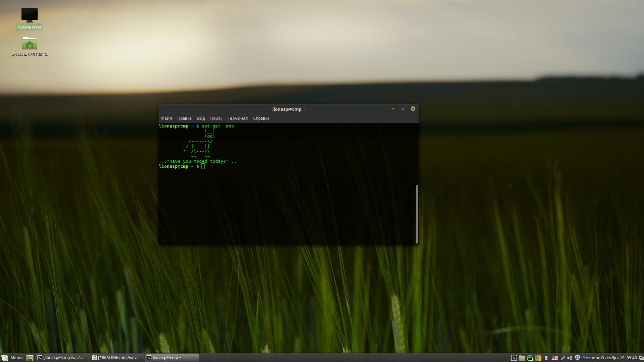This screenshot has height=362, width=644.
Task: Open the Терминал menu
Action: tap(237, 118)
